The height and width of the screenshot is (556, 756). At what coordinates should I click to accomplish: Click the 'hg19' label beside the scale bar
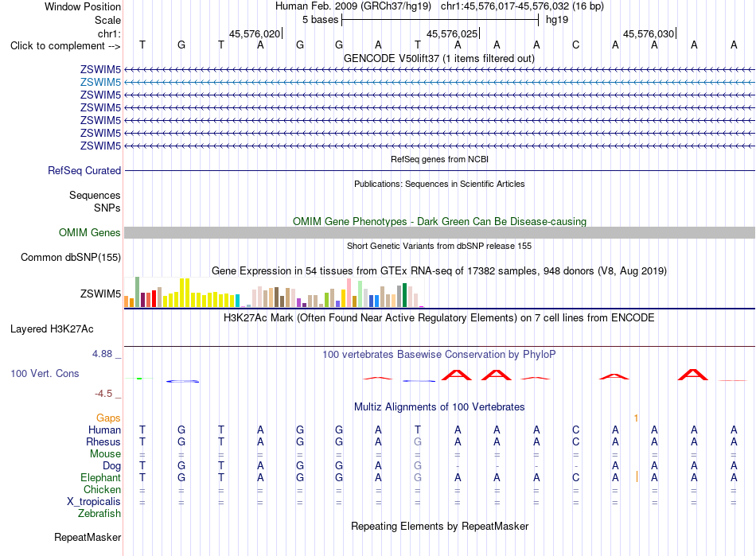(557, 20)
